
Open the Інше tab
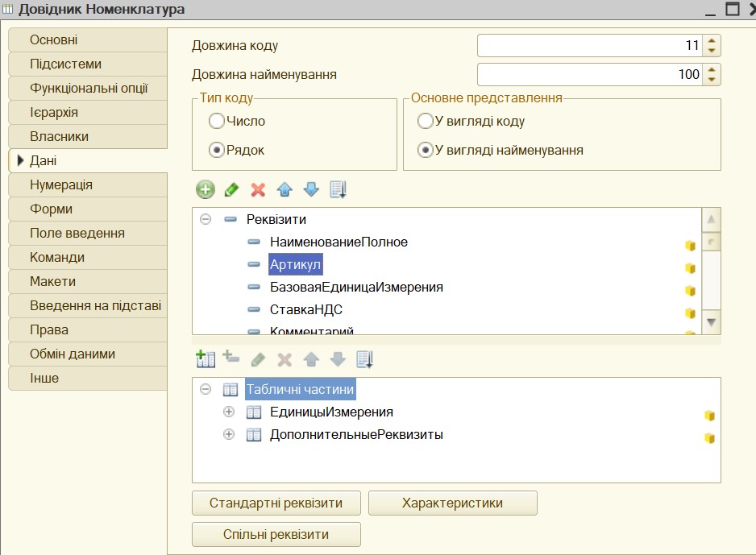pyautogui.click(x=88, y=379)
